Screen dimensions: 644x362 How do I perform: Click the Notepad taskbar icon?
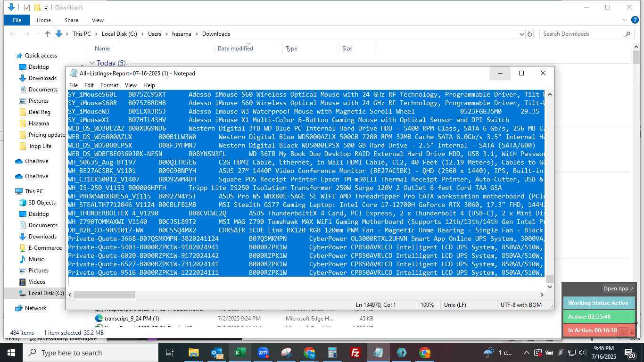coord(379,353)
